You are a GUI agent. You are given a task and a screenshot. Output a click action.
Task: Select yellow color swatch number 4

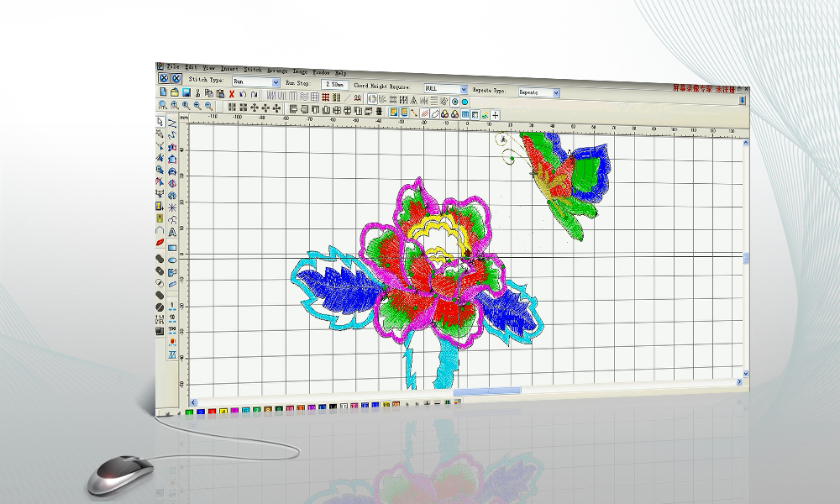223,412
